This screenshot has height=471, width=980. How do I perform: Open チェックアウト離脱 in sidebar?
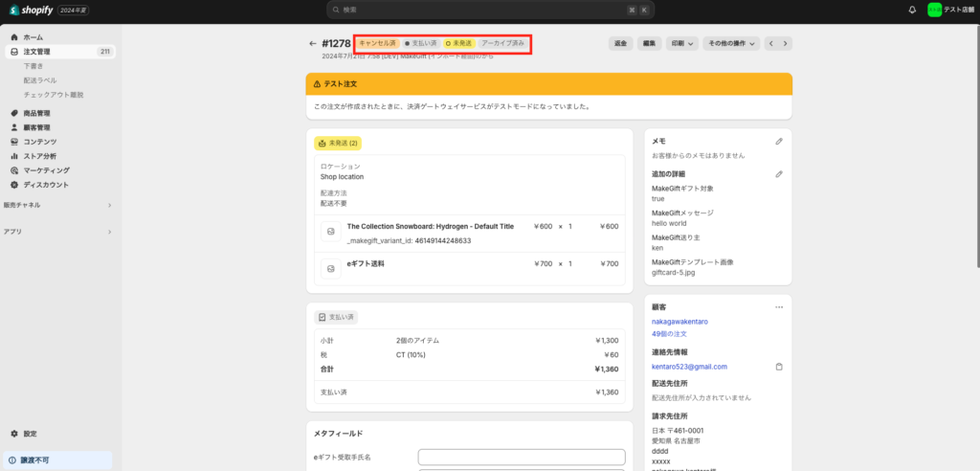click(x=54, y=95)
